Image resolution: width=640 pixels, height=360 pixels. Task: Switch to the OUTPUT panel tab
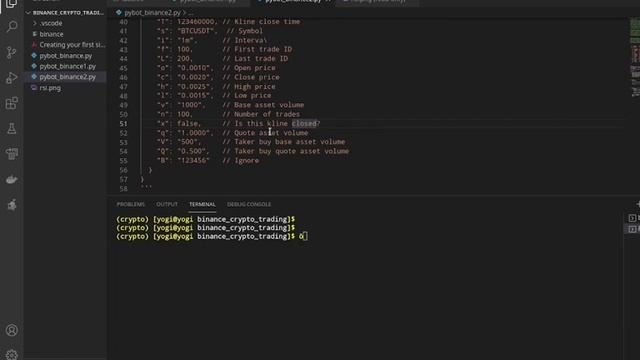(x=167, y=204)
